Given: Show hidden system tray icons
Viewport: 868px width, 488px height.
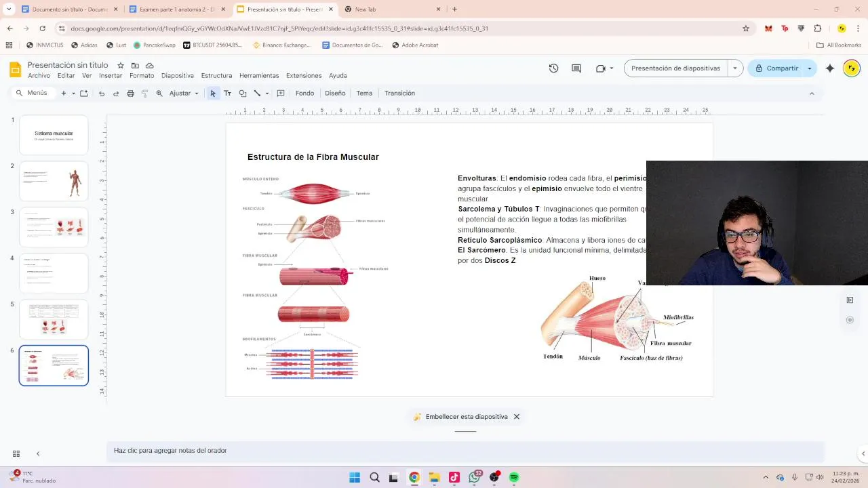Looking at the screenshot, I should pos(766,477).
